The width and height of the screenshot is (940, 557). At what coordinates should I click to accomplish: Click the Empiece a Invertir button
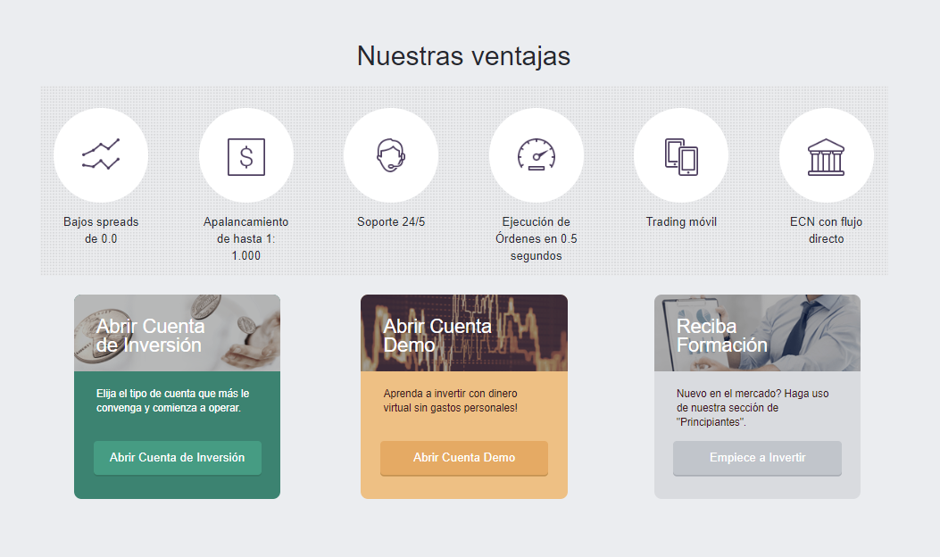tap(757, 458)
